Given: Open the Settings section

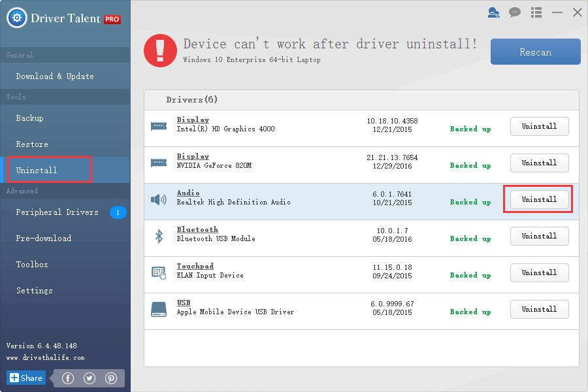Looking at the screenshot, I should point(65,290).
